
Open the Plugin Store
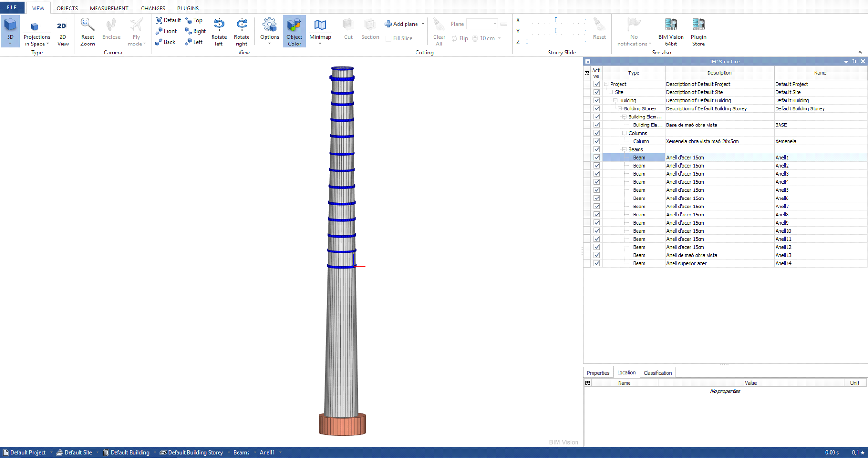[x=698, y=32]
